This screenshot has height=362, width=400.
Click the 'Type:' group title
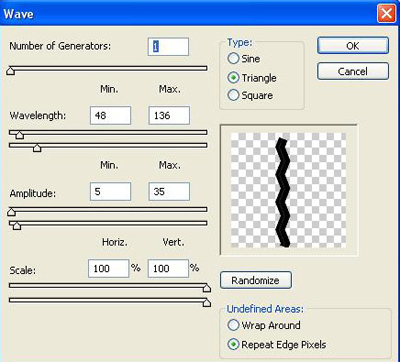pyautogui.click(x=240, y=43)
